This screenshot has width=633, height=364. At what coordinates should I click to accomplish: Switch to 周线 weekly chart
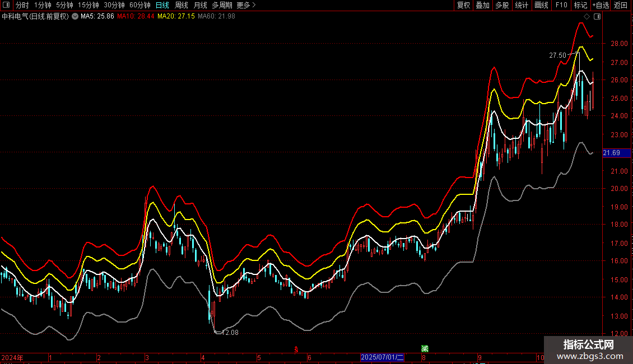pos(181,5)
